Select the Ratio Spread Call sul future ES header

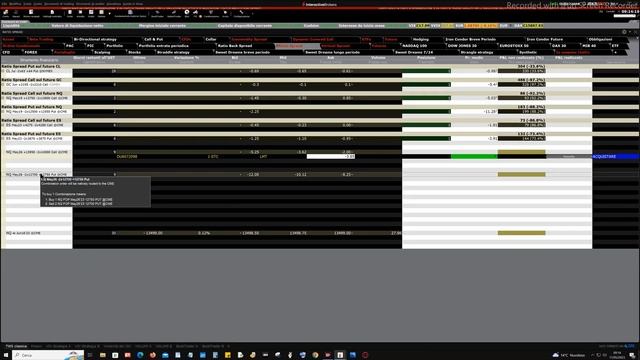(x=31, y=120)
